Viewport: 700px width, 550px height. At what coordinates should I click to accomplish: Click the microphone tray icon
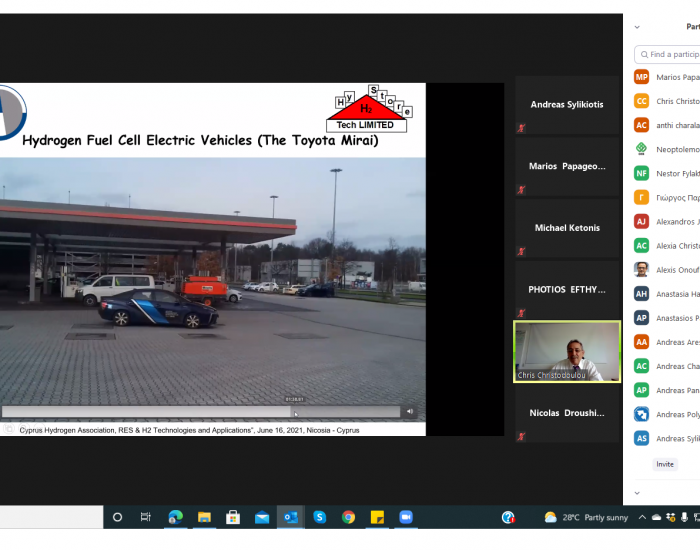(684, 517)
